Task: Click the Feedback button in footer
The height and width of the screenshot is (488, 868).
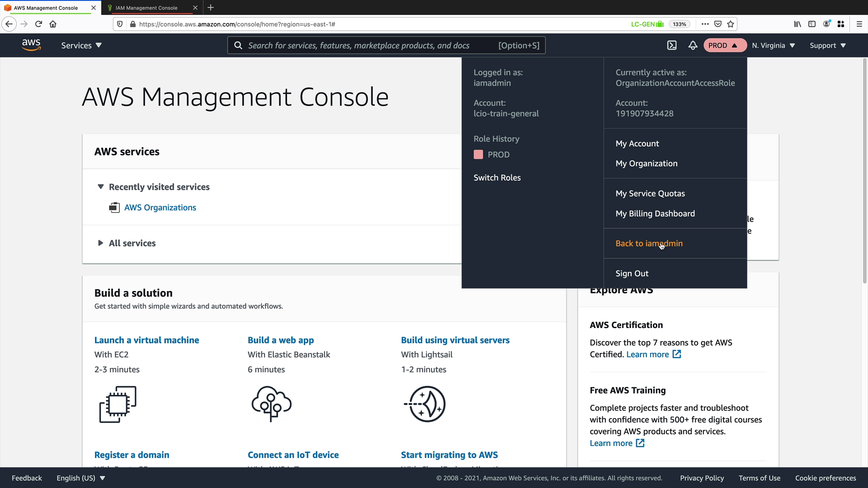Action: click(x=27, y=478)
